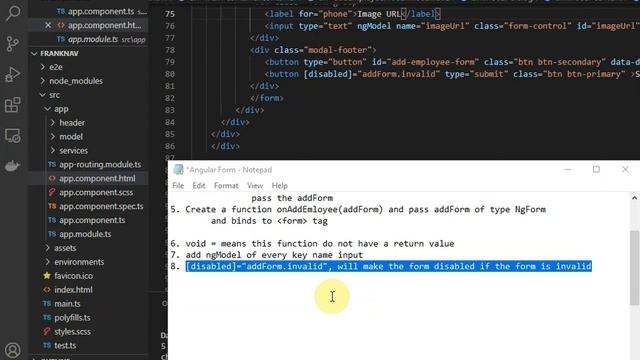Screen dimensions: 640x360
Task: Click Notepad scrollbar up arrow
Action: pyautogui.click(x=634, y=198)
